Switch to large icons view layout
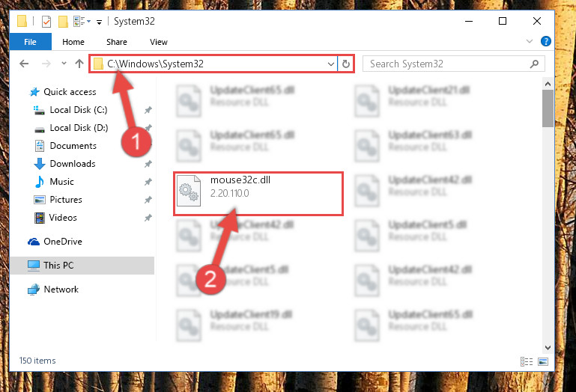576x392 pixels. point(543,361)
